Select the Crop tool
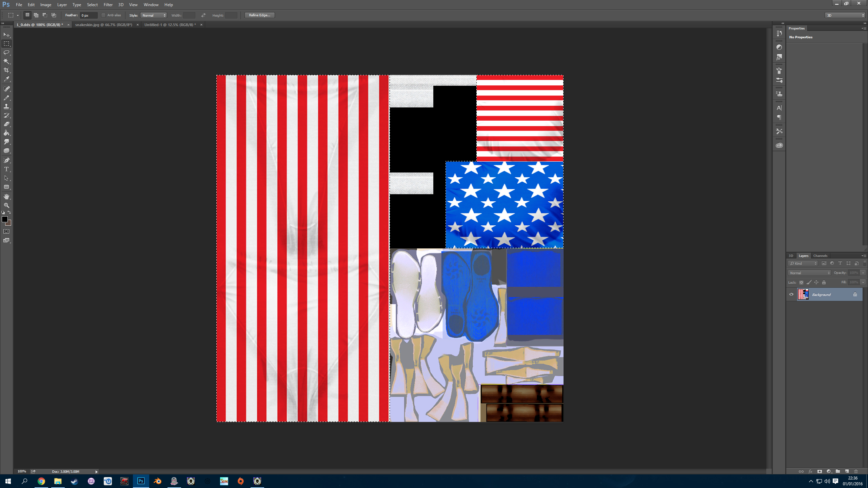The image size is (868, 488). [x=6, y=70]
